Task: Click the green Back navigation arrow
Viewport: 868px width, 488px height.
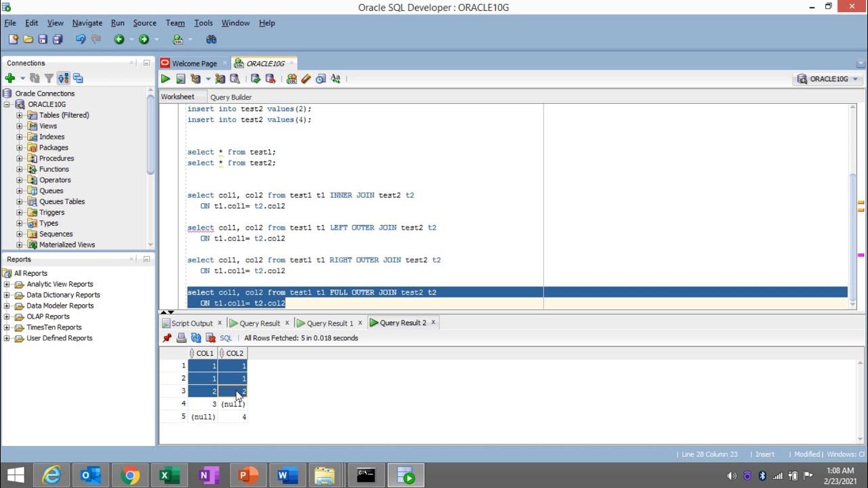Action: tap(119, 39)
